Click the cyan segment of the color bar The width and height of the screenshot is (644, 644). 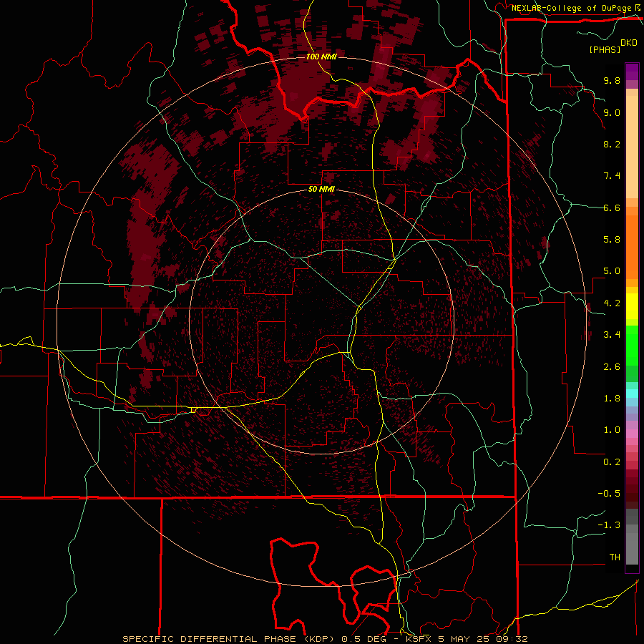pos(632,394)
